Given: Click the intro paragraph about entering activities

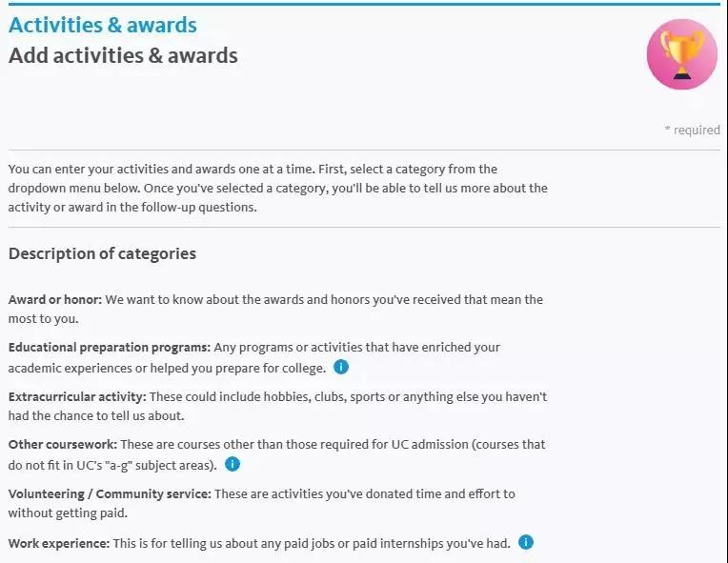Looking at the screenshot, I should tap(277, 188).
